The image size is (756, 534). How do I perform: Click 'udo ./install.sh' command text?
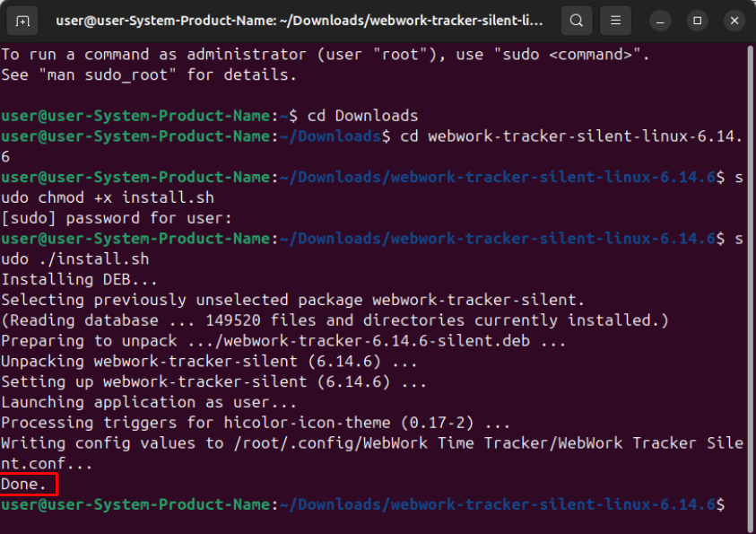click(75, 259)
